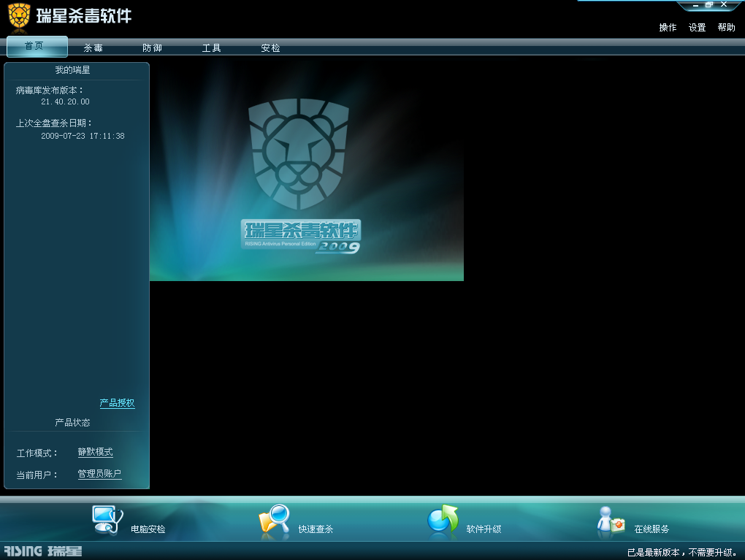Open the 在线服务 online service person icon
The image size is (745, 560).
pyautogui.click(x=611, y=521)
